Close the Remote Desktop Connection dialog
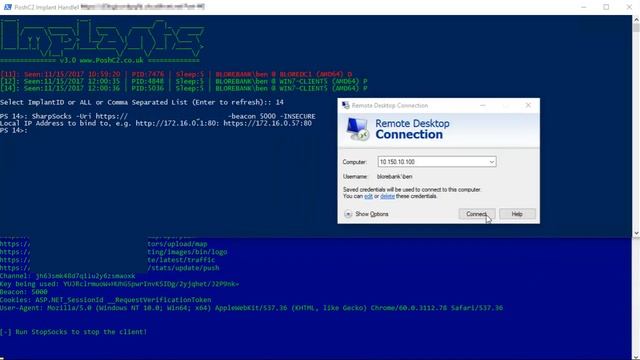The image size is (640, 360). 528,105
